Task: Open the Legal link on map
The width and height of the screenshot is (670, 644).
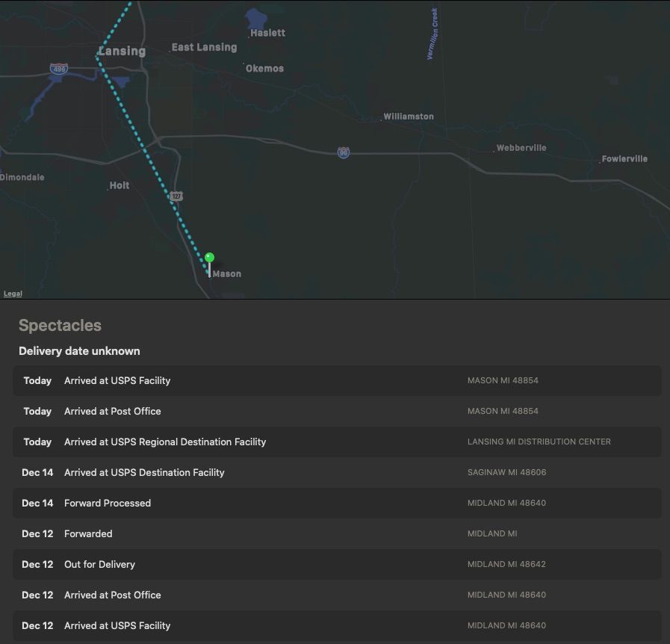Action: [x=13, y=294]
